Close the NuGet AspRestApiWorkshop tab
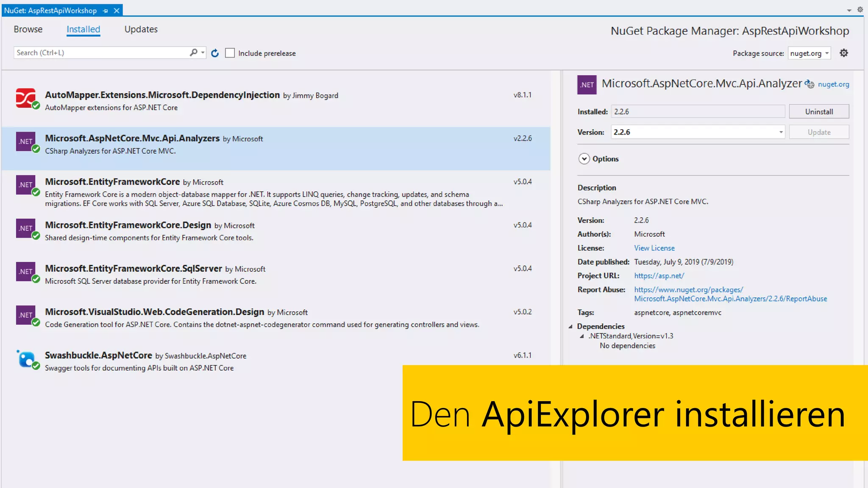The width and height of the screenshot is (868, 488). pyautogui.click(x=117, y=11)
